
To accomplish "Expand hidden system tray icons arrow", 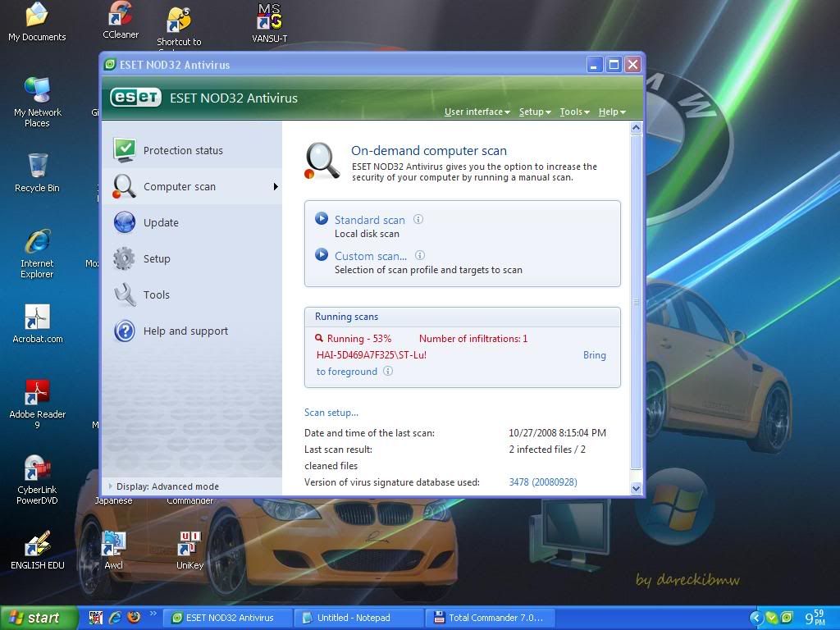I will point(756,618).
